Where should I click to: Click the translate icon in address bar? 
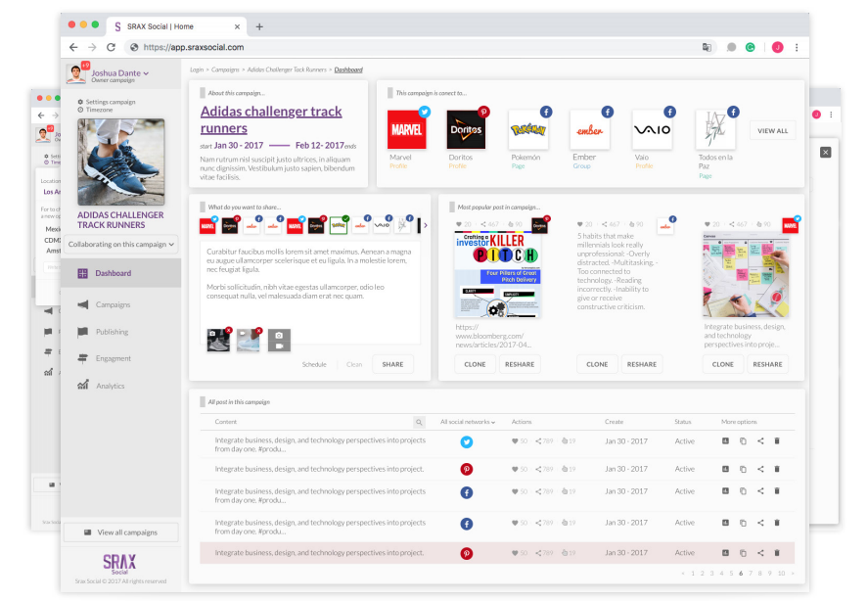(707, 48)
